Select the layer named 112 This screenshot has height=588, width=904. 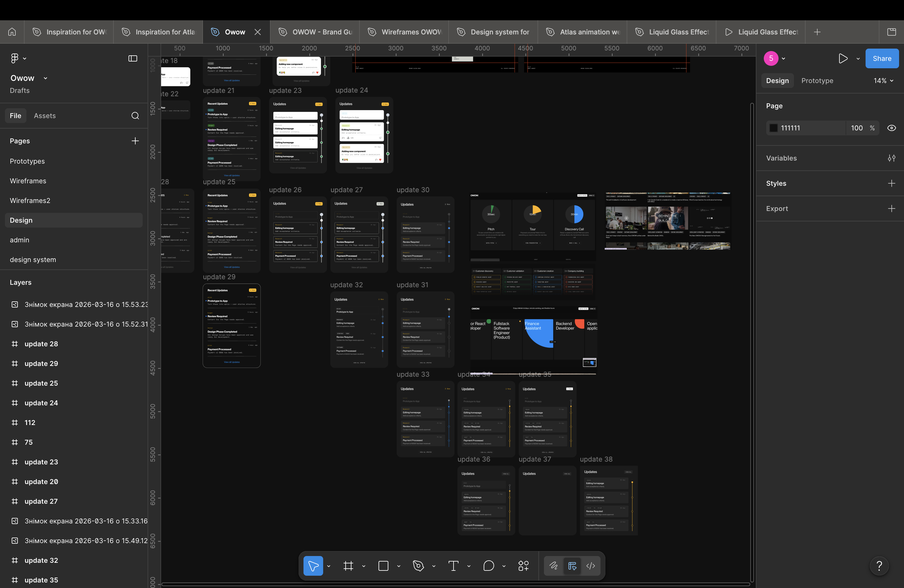point(74,423)
